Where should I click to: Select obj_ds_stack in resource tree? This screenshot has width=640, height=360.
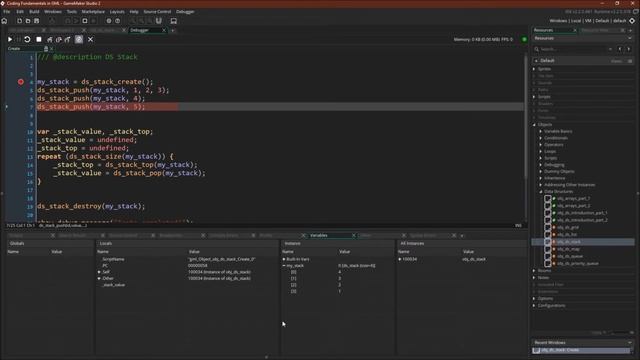(x=583, y=242)
